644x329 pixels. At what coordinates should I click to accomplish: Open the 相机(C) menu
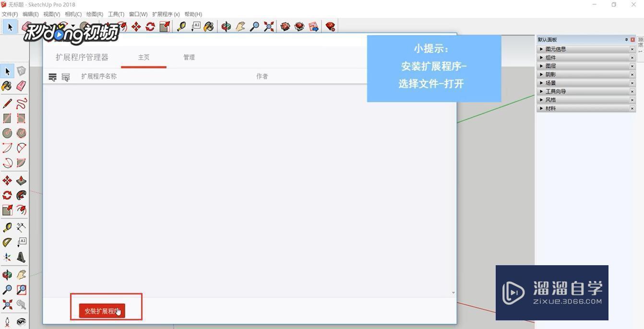tap(73, 14)
